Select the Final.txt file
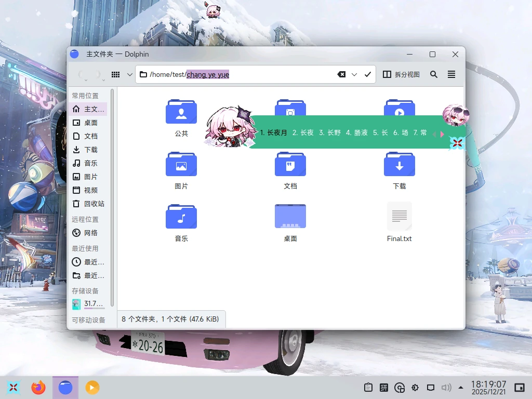532x399 pixels. (400, 222)
